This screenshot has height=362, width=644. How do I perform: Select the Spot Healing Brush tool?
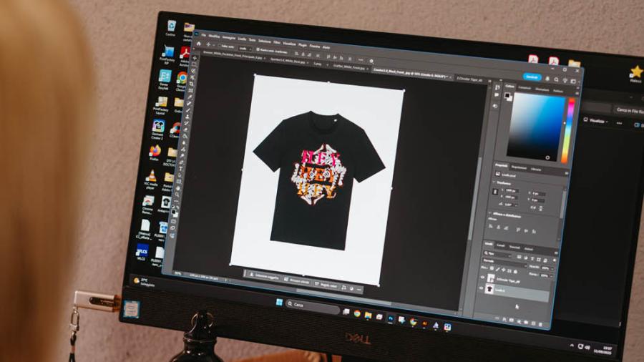[x=189, y=104]
